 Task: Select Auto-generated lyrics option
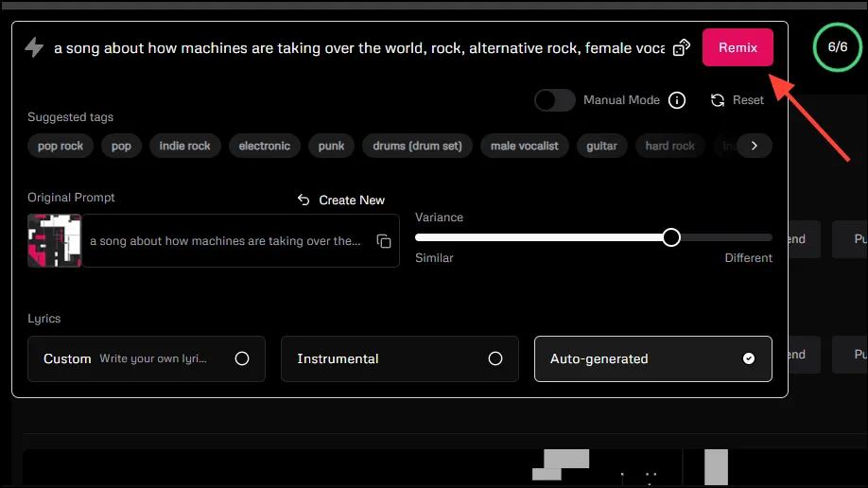(652, 358)
